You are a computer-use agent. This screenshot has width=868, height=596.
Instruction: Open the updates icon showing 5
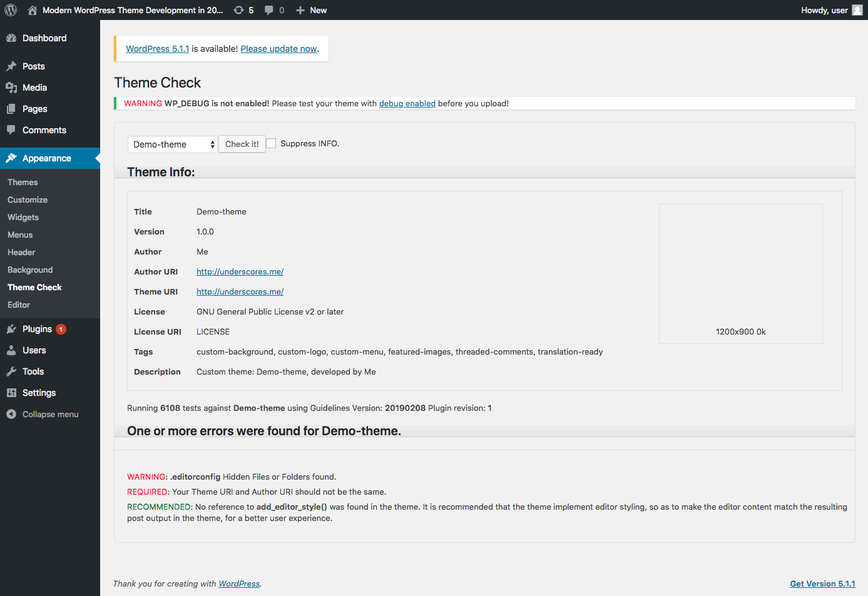coord(238,10)
